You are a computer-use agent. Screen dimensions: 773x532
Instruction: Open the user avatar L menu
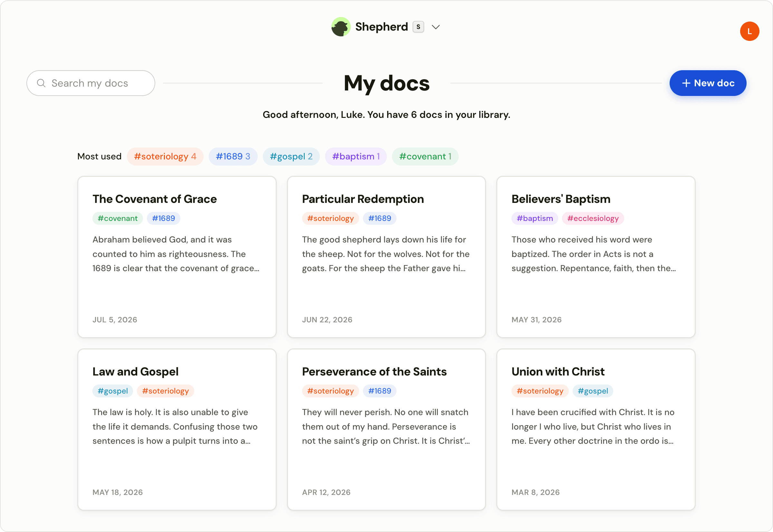(x=749, y=31)
